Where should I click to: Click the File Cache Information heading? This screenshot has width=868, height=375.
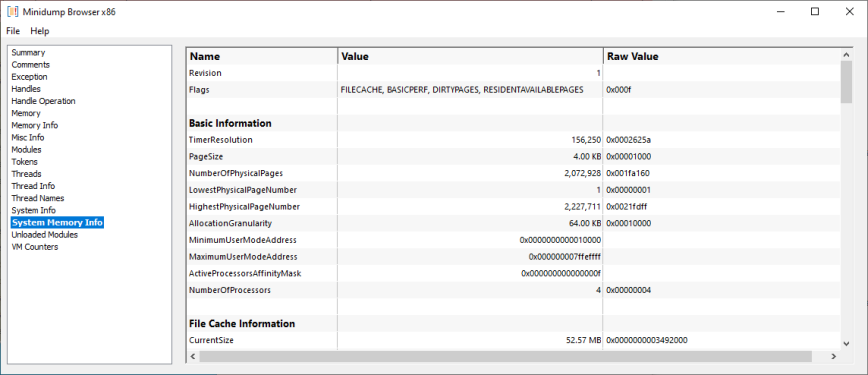click(x=242, y=323)
